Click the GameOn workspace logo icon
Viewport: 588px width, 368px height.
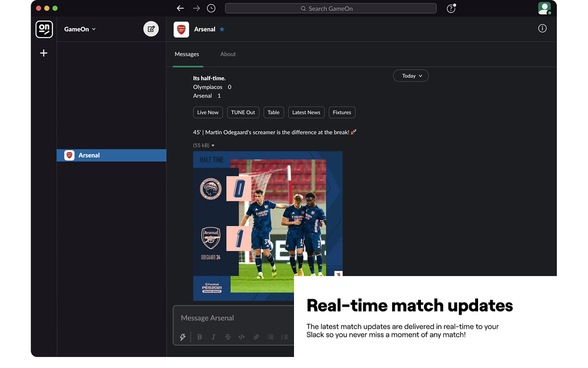pyautogui.click(x=44, y=29)
